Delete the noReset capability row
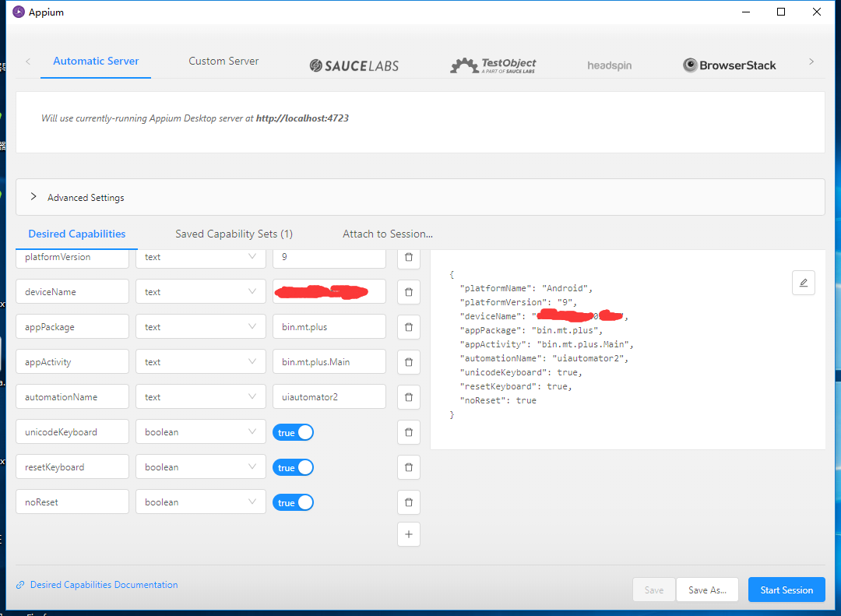 [x=408, y=502]
